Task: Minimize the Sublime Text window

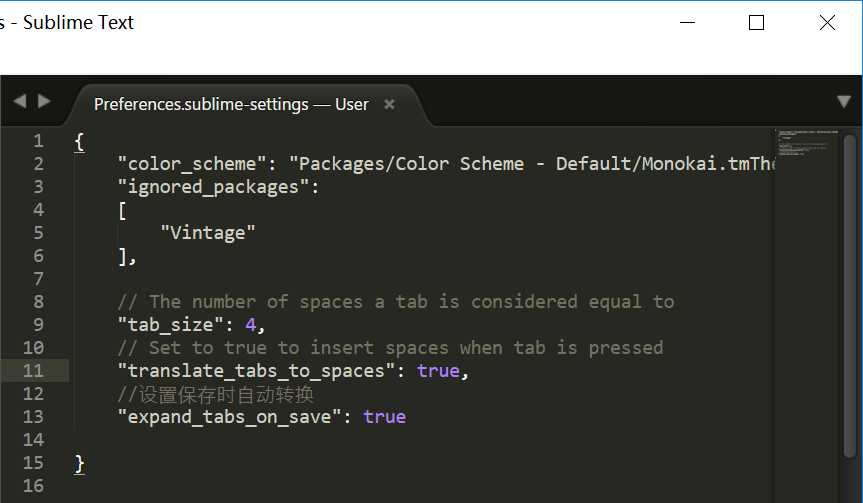Action: pos(686,23)
